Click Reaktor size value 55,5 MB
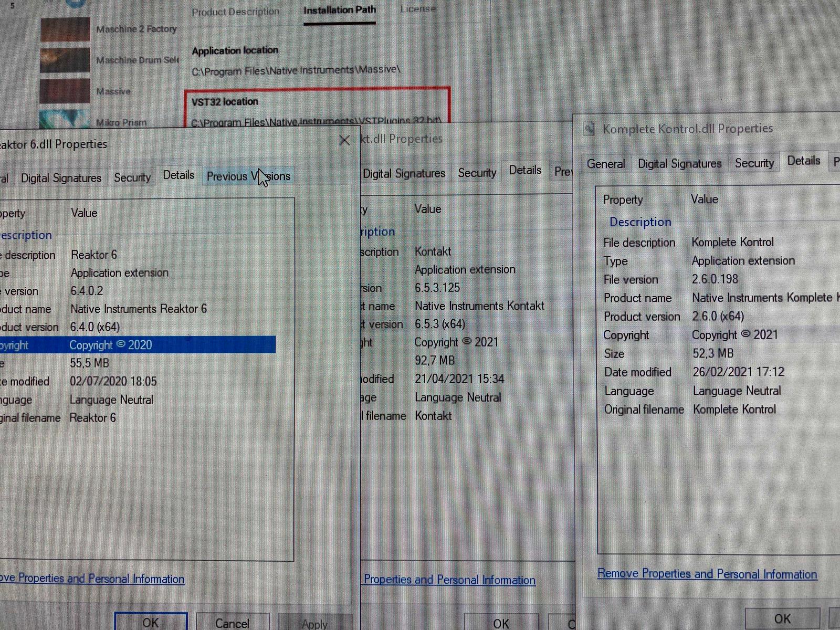Screen dimensions: 840x630 89,363
